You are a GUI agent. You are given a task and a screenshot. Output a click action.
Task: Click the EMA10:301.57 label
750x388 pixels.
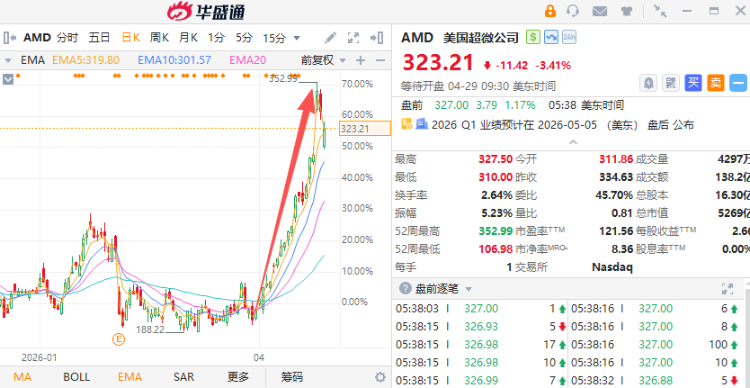[175, 60]
